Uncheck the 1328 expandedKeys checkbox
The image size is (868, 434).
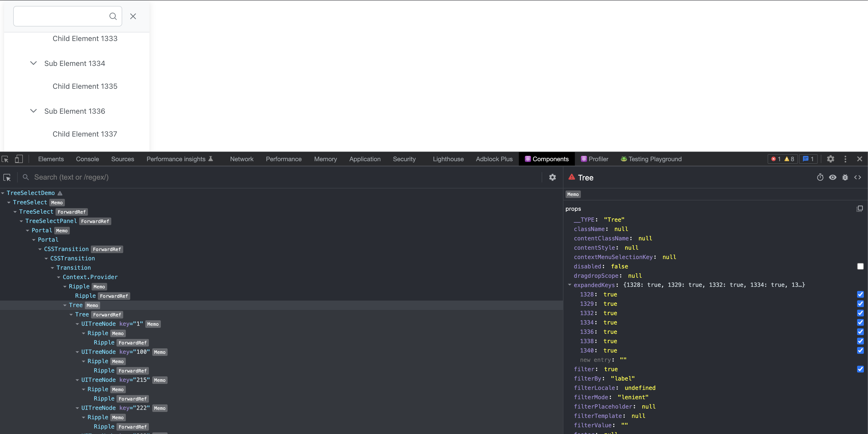click(860, 294)
